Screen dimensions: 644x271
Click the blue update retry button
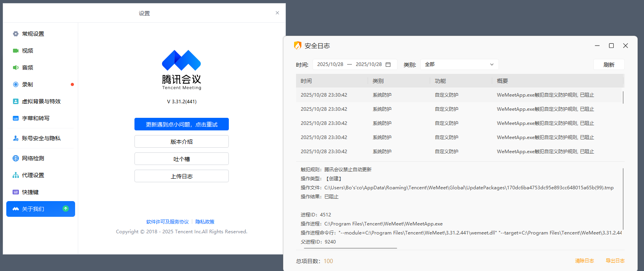coord(181,124)
